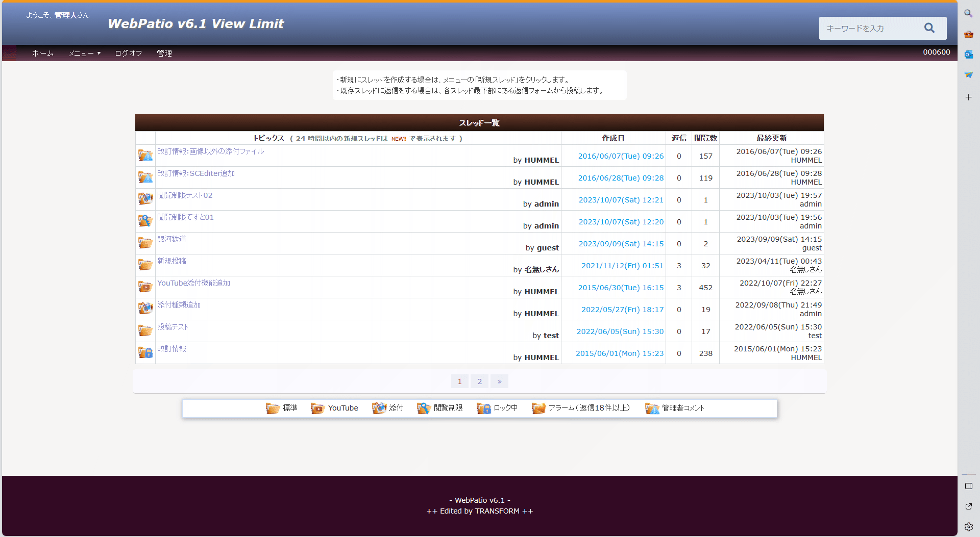Click attachment folder icon beside 添付種類追加

click(x=145, y=309)
